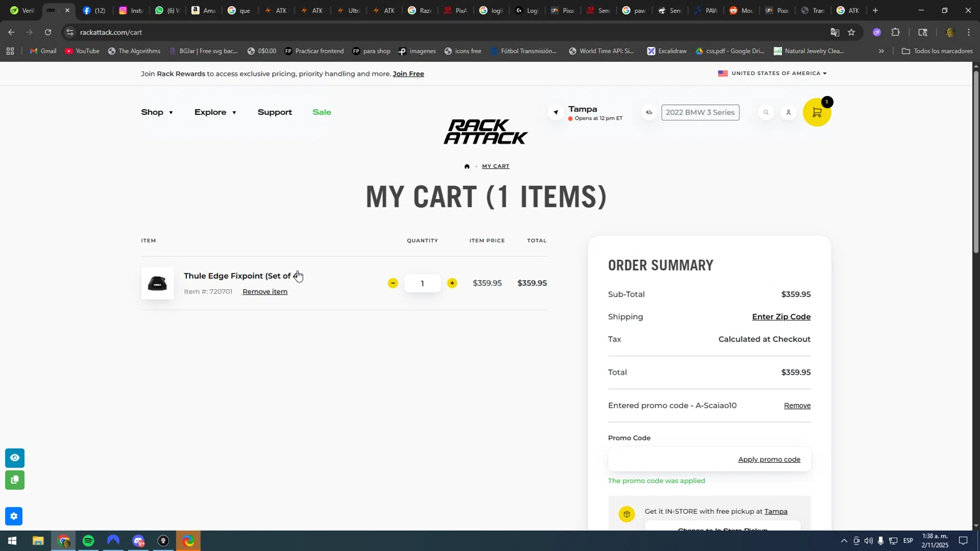This screenshot has width=980, height=551.
Task: Open a new browser tab
Action: (875, 10)
